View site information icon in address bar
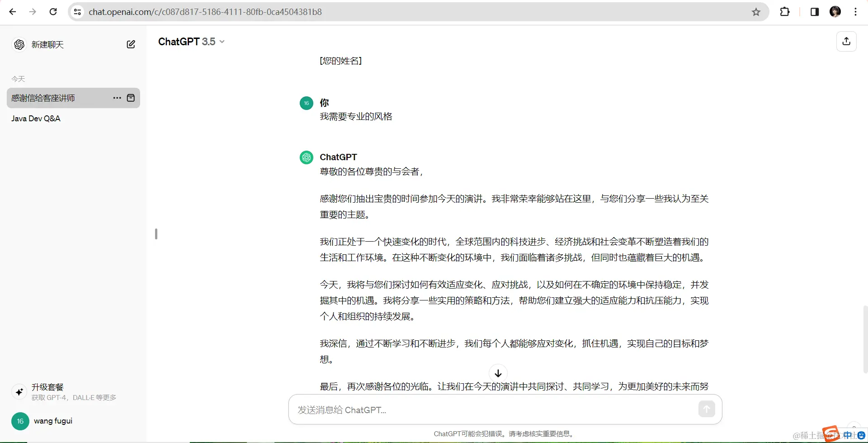 tap(78, 12)
